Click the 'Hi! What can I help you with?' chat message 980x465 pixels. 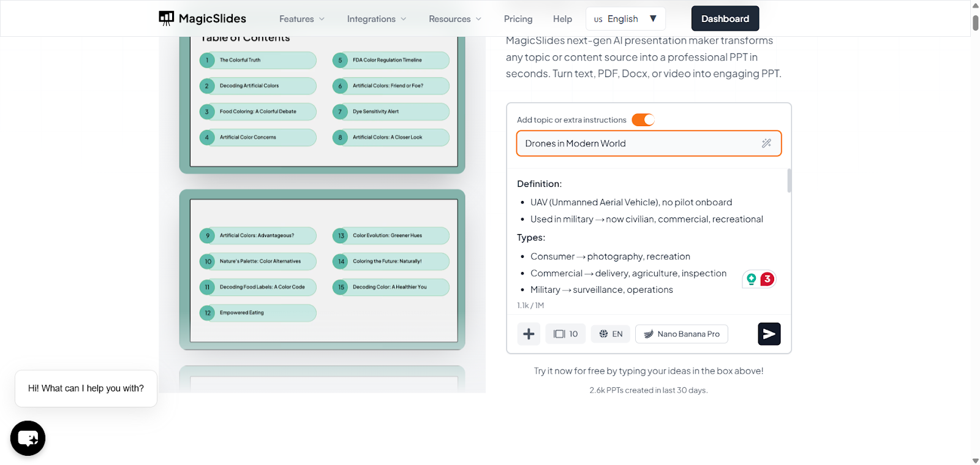(86, 388)
